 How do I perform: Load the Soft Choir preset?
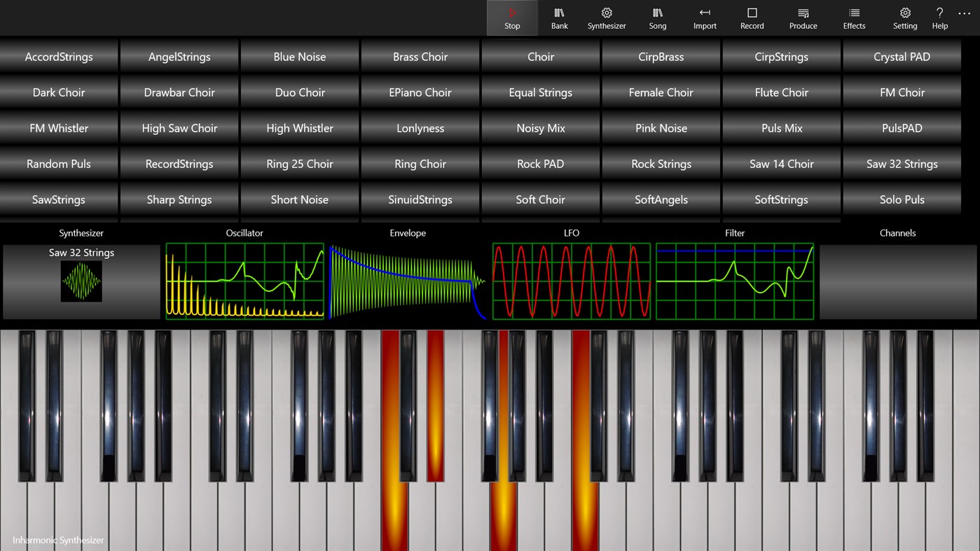[540, 199]
